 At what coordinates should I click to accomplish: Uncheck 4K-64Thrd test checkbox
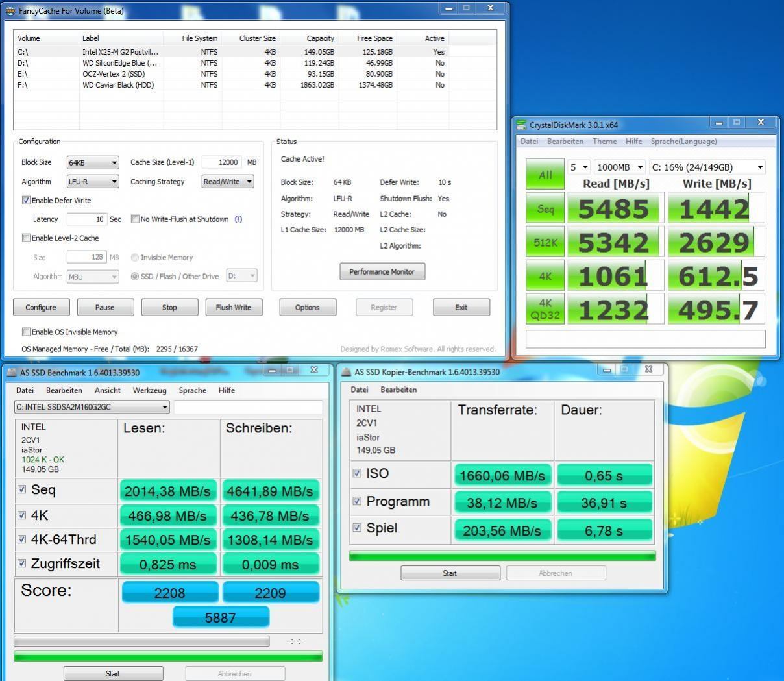click(22, 539)
